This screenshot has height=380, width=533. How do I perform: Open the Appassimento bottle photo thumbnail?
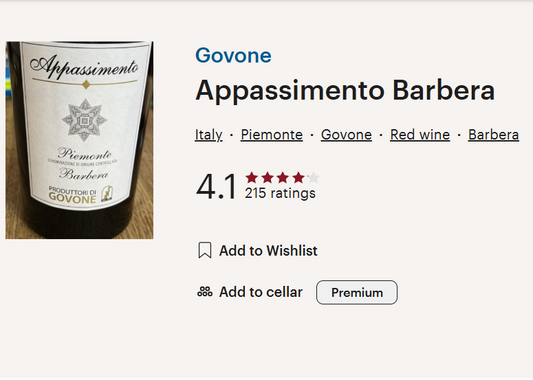tap(79, 140)
